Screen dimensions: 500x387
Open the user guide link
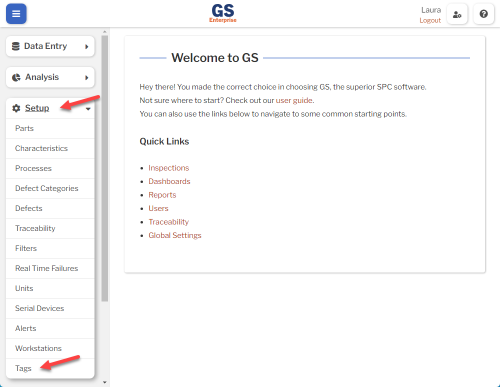(294, 100)
